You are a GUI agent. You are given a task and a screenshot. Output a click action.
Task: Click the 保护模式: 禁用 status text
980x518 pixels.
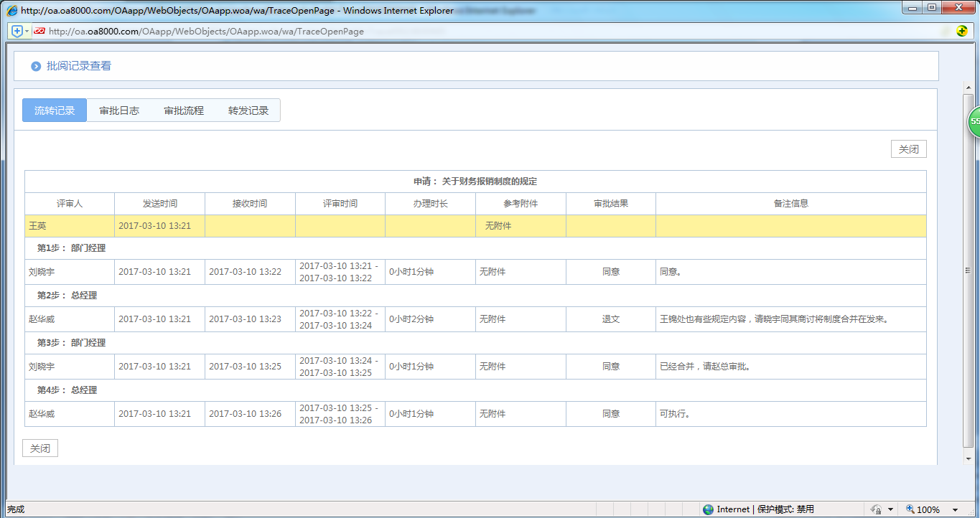click(x=785, y=509)
